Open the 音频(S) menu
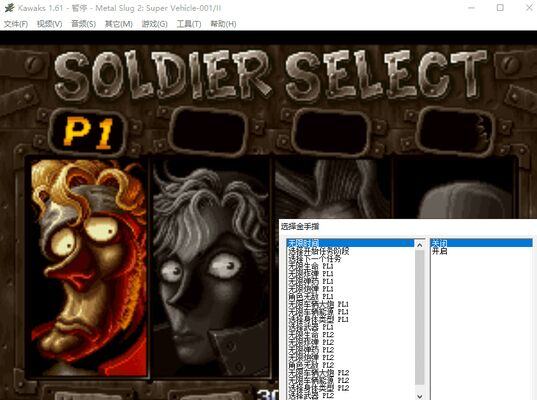This screenshot has height=400, width=537. [83, 24]
